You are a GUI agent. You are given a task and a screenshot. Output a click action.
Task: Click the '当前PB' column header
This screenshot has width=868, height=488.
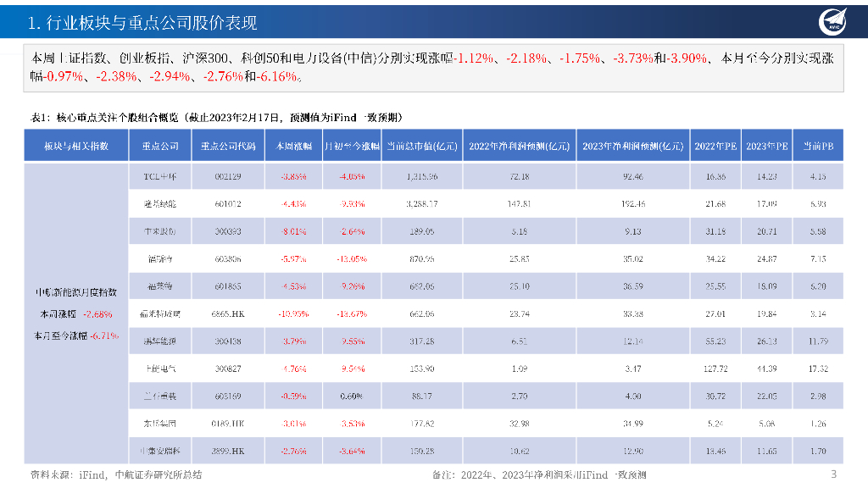[818, 146]
